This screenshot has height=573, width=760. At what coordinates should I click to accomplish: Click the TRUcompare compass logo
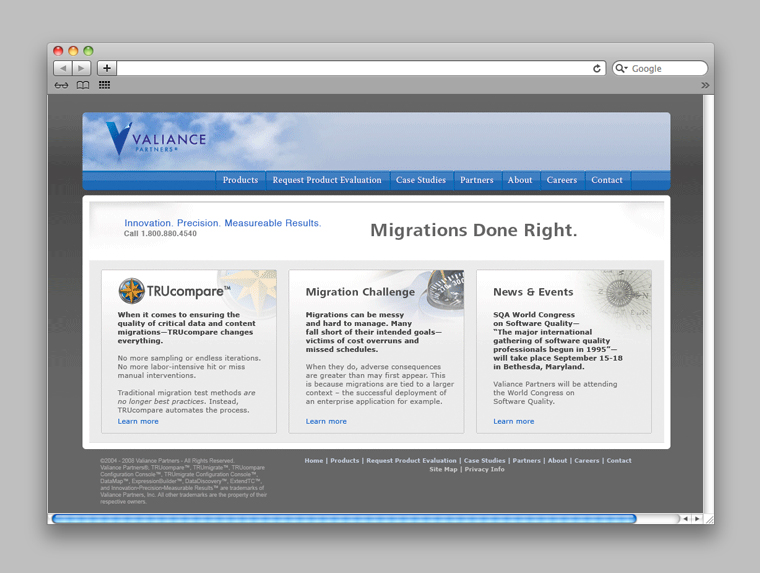coord(131,291)
